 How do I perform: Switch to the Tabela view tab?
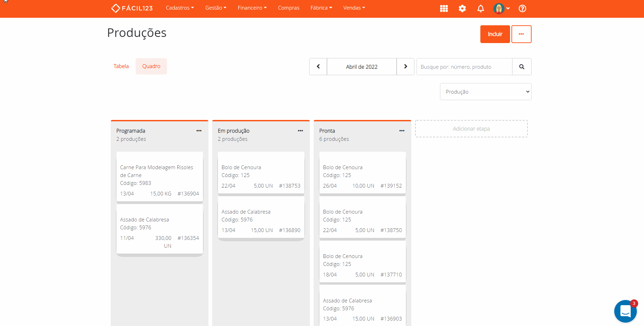point(121,66)
